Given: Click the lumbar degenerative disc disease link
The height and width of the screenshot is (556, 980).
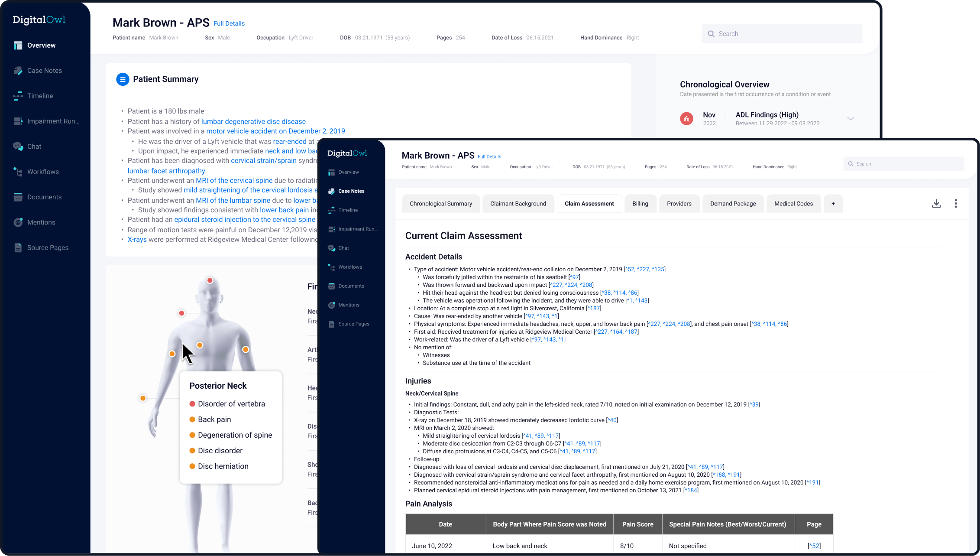Looking at the screenshot, I should [253, 122].
